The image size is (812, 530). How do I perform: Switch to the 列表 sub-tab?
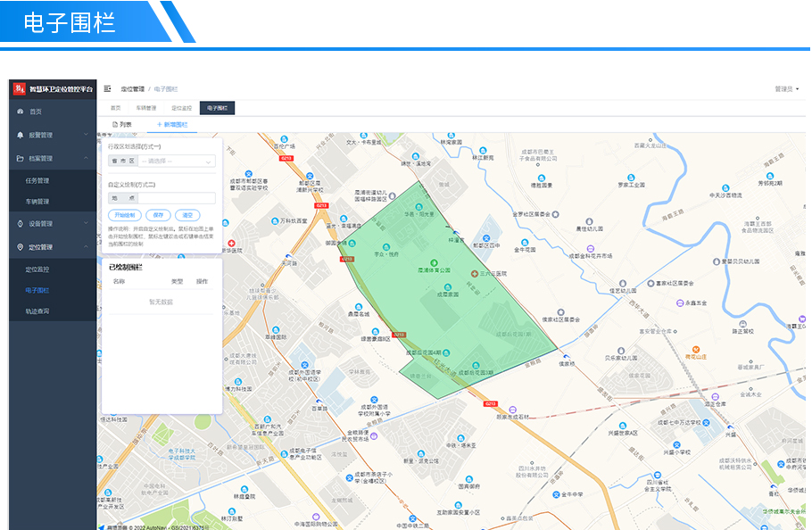click(x=122, y=125)
